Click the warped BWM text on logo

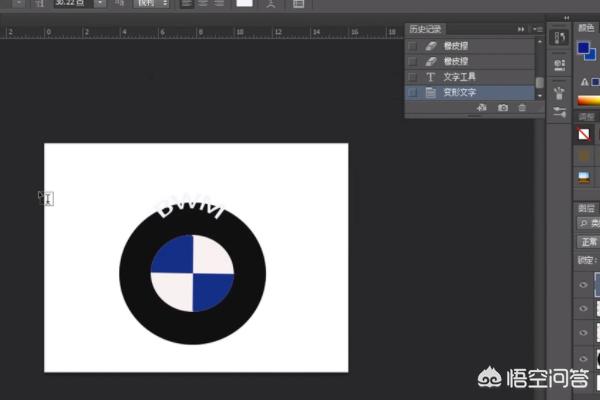(191, 207)
